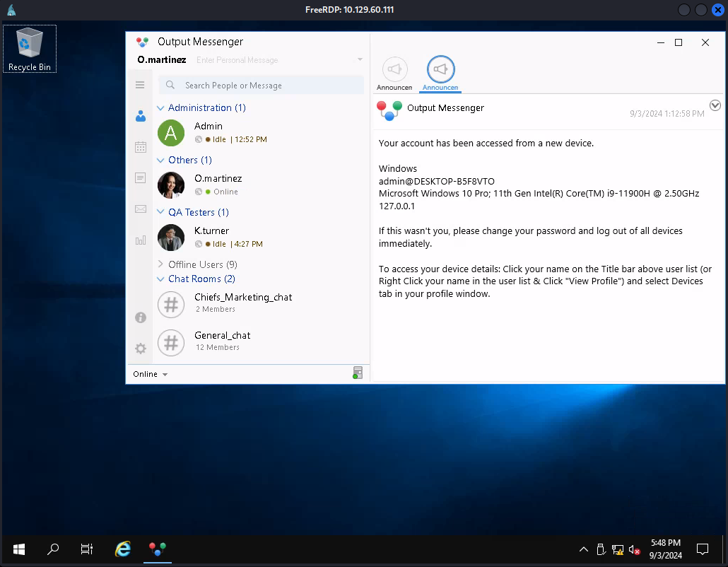Click the text admin@DESKTOP-B5F8VTO
The height and width of the screenshot is (567, 728).
pos(436,181)
